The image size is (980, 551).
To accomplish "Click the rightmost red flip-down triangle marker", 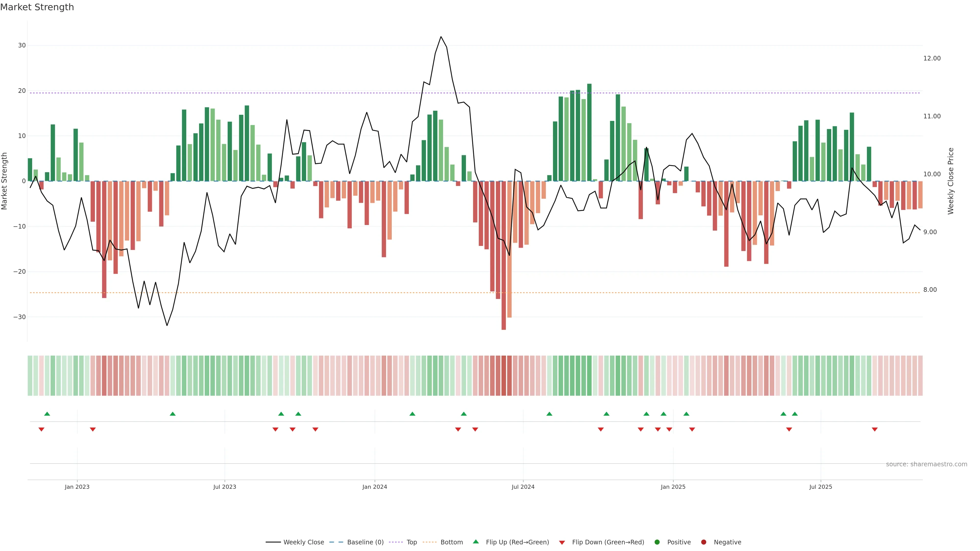I will click(875, 429).
